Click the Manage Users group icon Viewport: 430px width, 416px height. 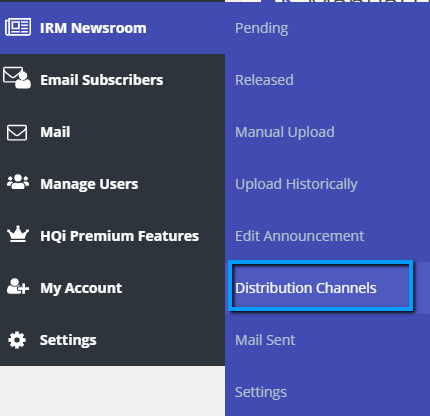click(x=18, y=182)
